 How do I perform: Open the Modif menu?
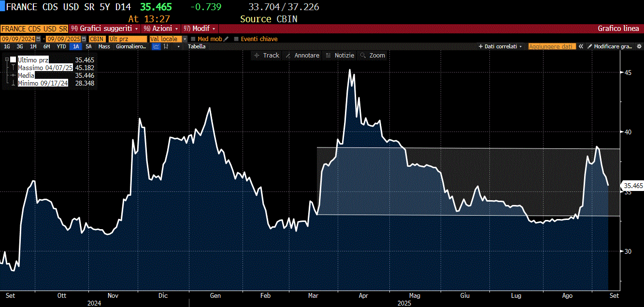[199, 29]
